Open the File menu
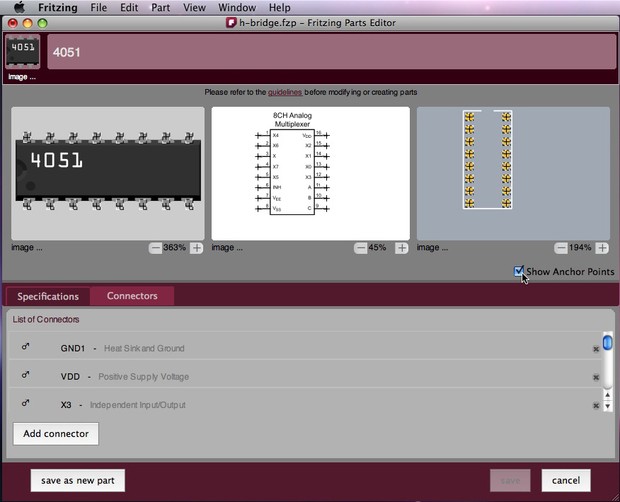 point(98,8)
